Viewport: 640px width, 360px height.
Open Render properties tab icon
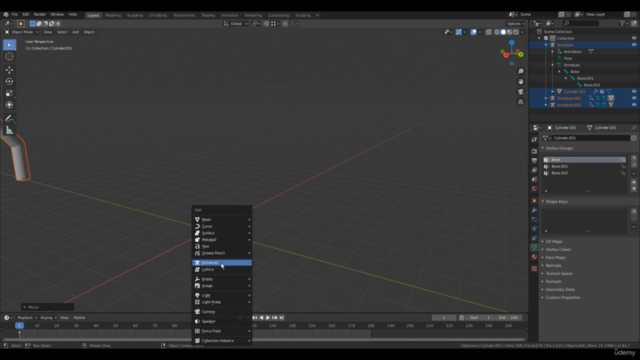(534, 151)
